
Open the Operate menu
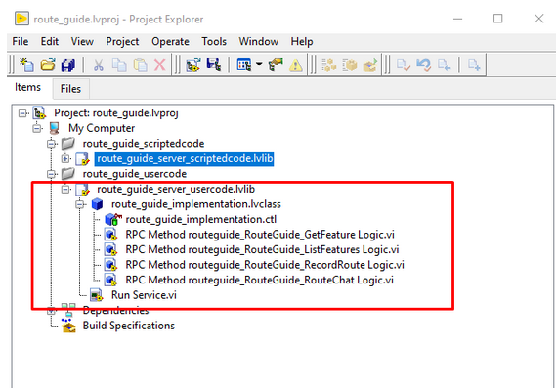coord(170,41)
